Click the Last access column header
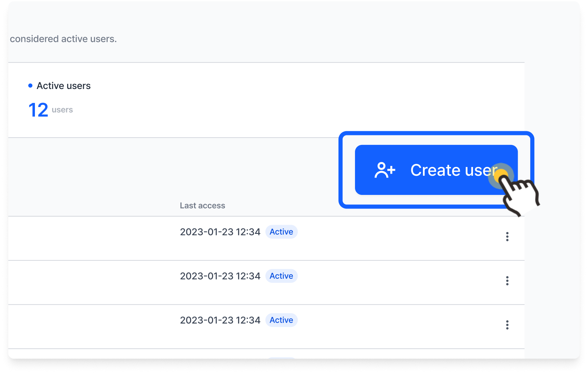Image resolution: width=588 pixels, height=374 pixels. (x=202, y=206)
